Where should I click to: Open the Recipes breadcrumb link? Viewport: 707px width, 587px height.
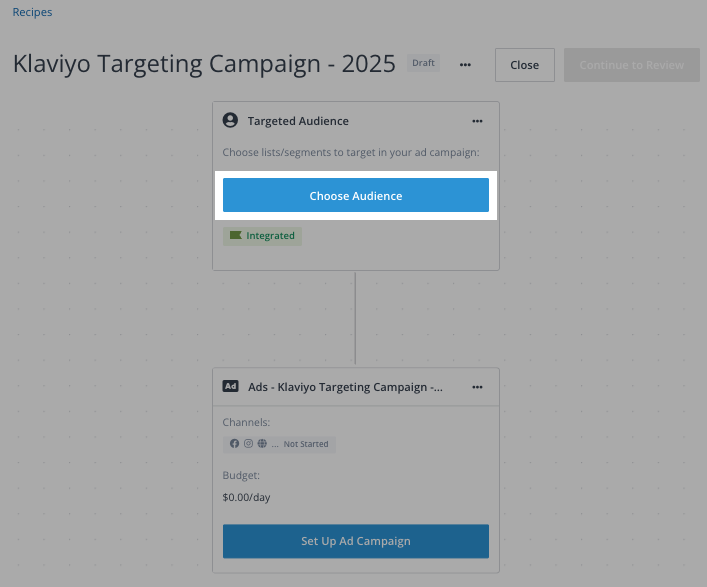[32, 12]
